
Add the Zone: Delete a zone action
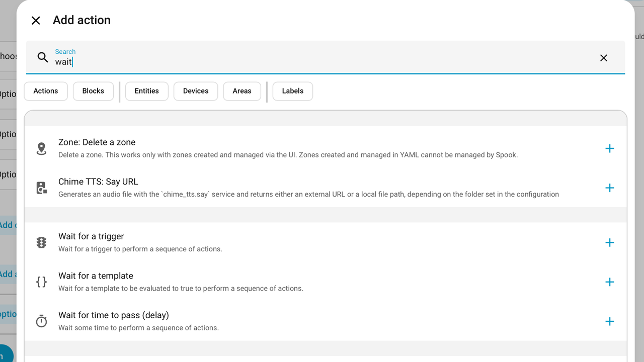pyautogui.click(x=609, y=148)
